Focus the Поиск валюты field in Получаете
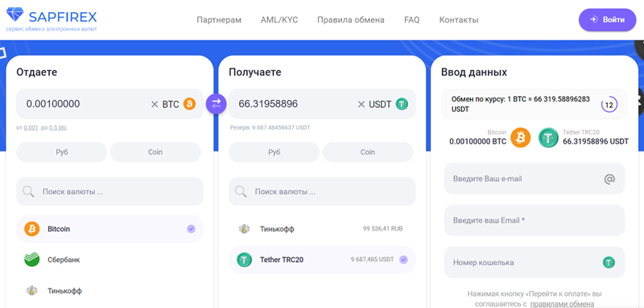 click(322, 191)
